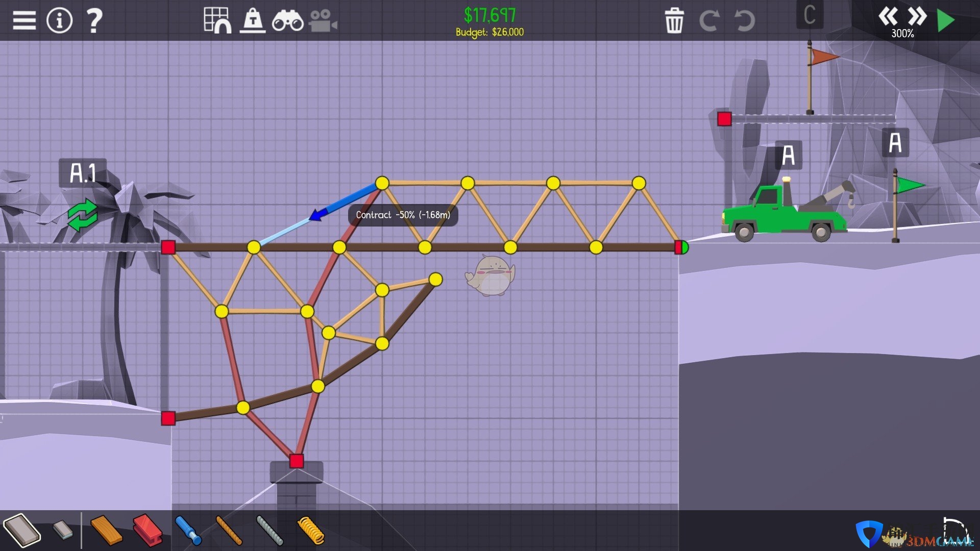Select the blue hydraulics material
Viewport: 980px width, 551px height.
tap(188, 530)
